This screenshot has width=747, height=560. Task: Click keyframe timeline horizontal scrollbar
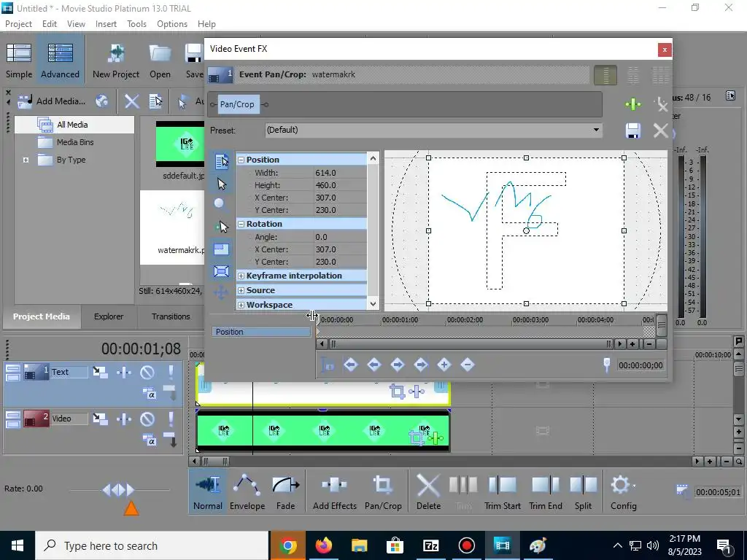point(471,344)
